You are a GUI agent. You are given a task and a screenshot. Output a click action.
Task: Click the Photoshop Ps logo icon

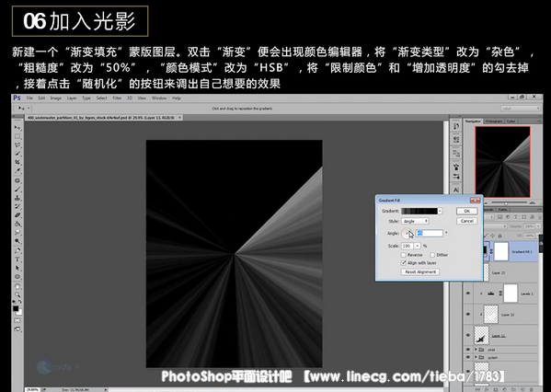[17, 98]
